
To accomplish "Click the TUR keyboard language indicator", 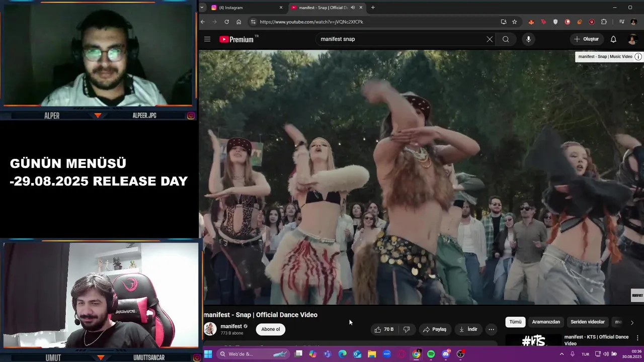I will (585, 354).
